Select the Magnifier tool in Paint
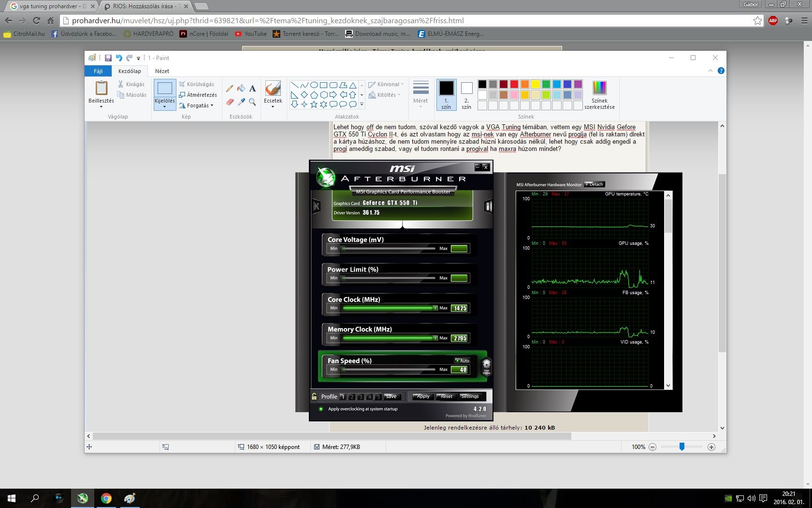Image resolution: width=812 pixels, height=508 pixels. 252,102
